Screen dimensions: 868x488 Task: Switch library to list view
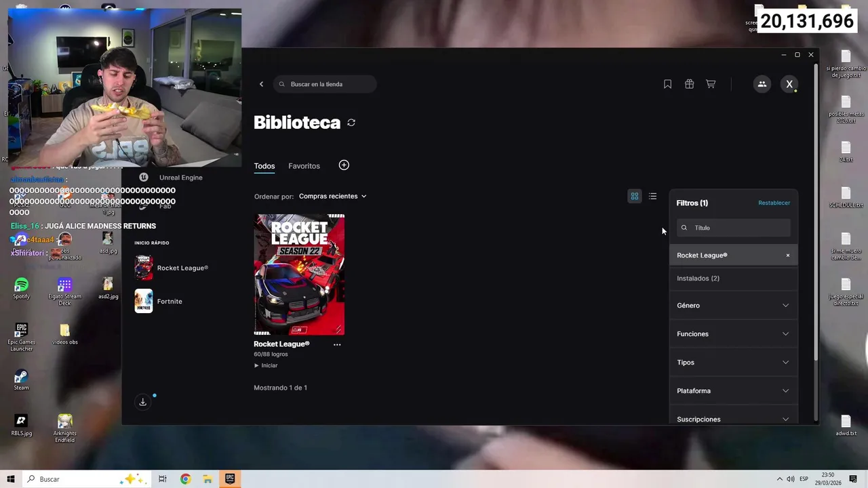coord(652,196)
